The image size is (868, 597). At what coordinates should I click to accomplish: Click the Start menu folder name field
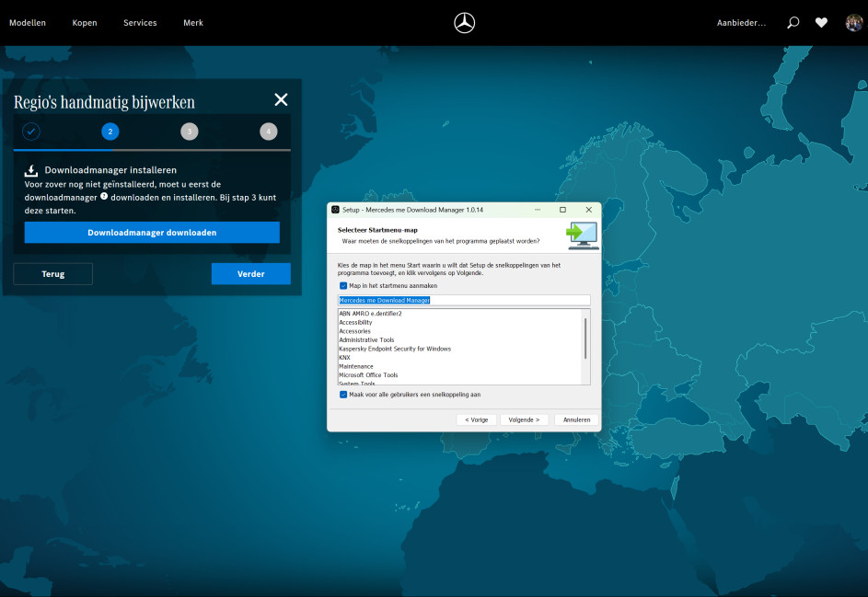point(464,300)
